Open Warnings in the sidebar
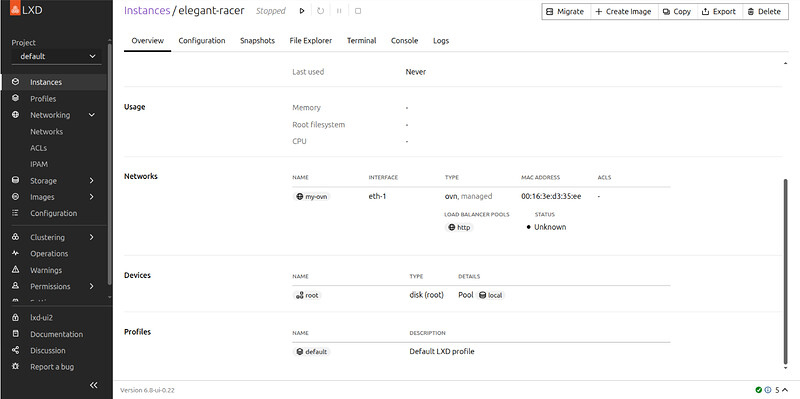This screenshot has width=800, height=399. [54, 270]
